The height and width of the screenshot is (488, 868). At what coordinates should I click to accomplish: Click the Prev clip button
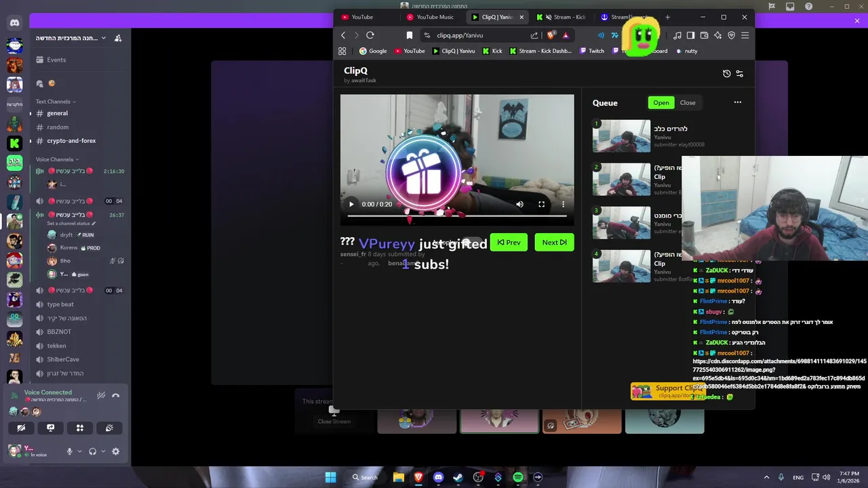pos(509,242)
